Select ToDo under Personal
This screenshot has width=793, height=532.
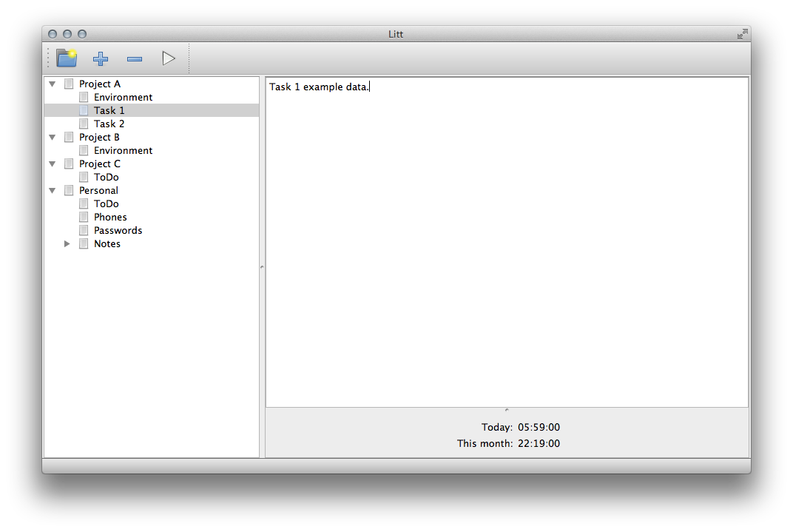click(107, 203)
